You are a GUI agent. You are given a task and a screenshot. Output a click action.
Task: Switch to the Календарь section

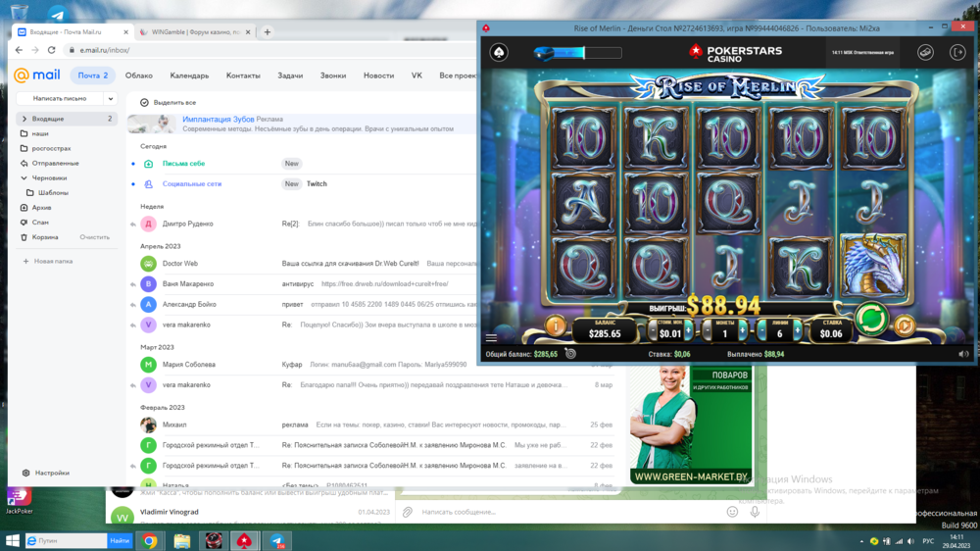189,75
